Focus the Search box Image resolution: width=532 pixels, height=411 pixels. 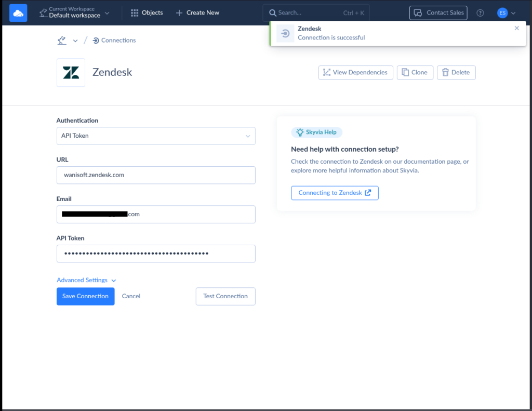coord(316,13)
